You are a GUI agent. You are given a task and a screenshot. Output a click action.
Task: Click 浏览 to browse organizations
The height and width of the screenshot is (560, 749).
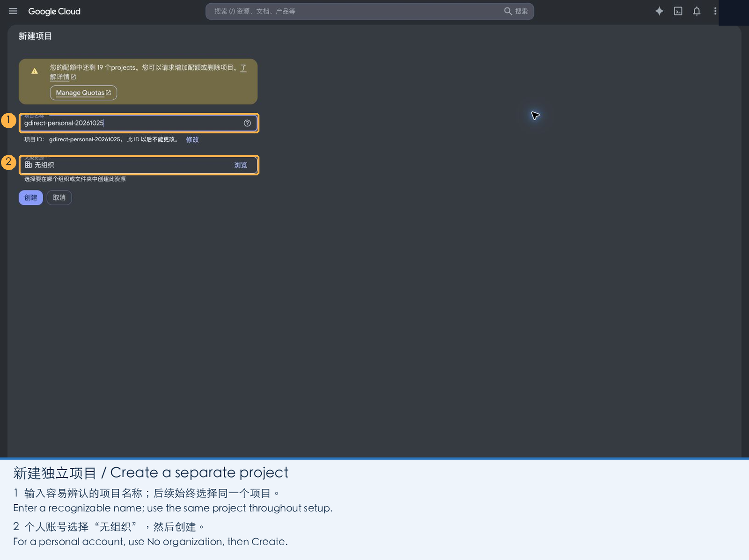(241, 165)
